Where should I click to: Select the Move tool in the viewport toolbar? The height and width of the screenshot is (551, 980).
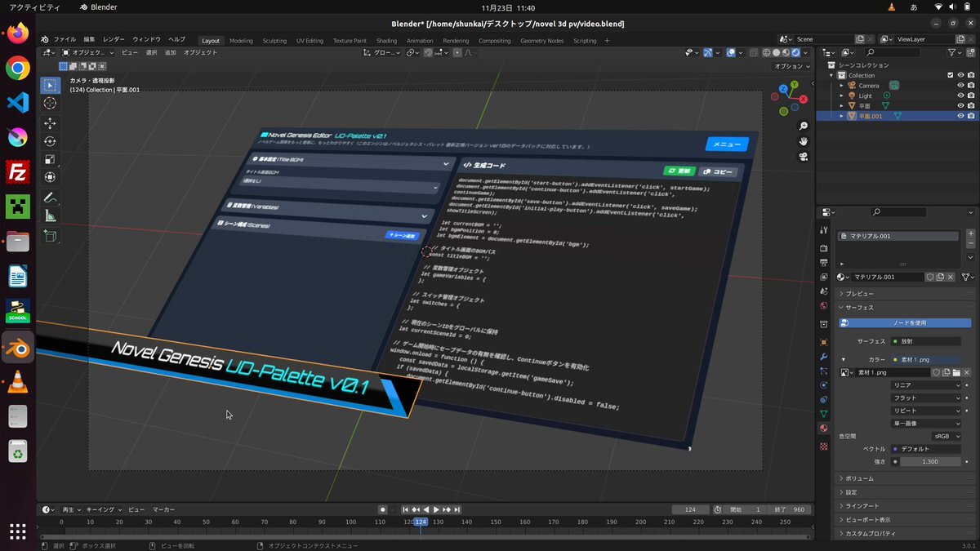pyautogui.click(x=51, y=123)
